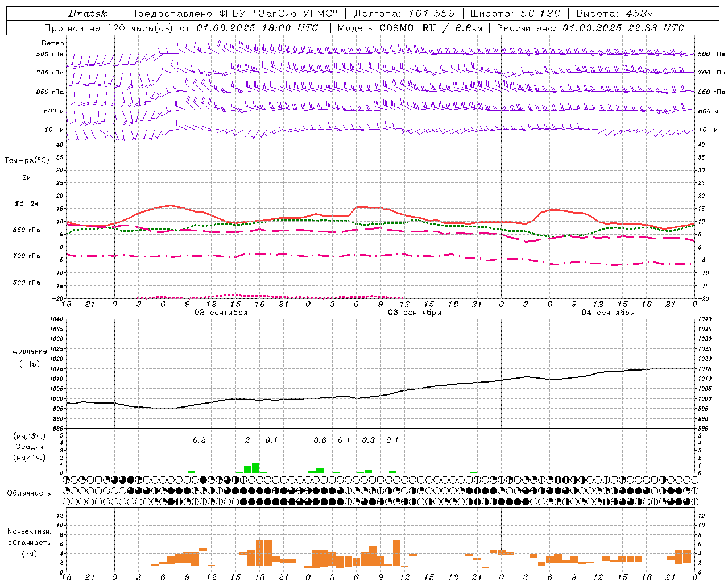
Task: Click the 'Ветер' wind panel label
Action: click(x=53, y=43)
